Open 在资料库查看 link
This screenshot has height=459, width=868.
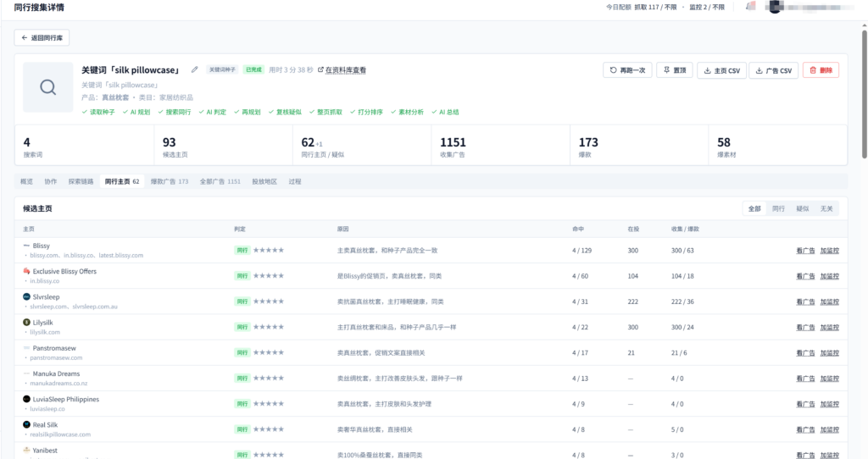(x=342, y=69)
